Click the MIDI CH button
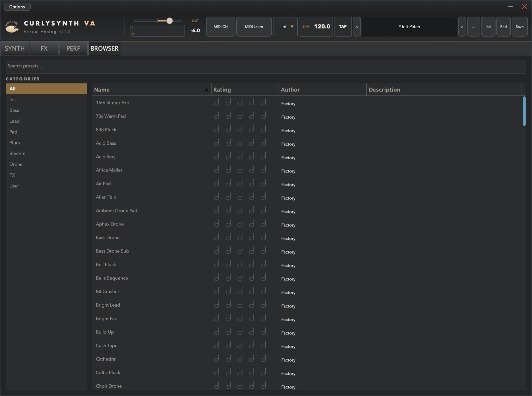Screen dimensions: 532x396 coord(221,27)
